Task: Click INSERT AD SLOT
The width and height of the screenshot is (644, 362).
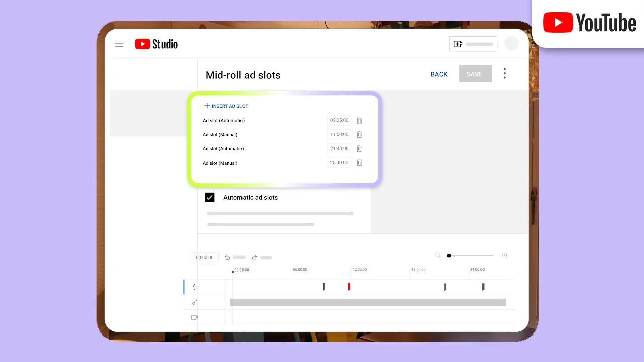Action: (x=226, y=106)
